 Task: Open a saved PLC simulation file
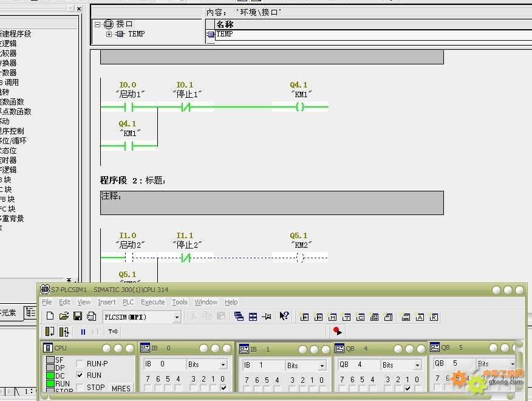click(x=64, y=317)
